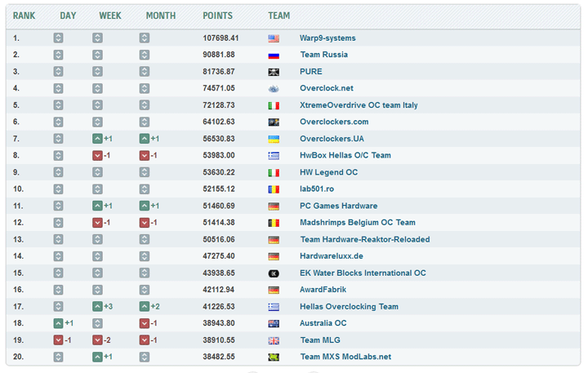Open the Team MXS ModLabs.net link
The height and width of the screenshot is (373, 588).
click(345, 357)
